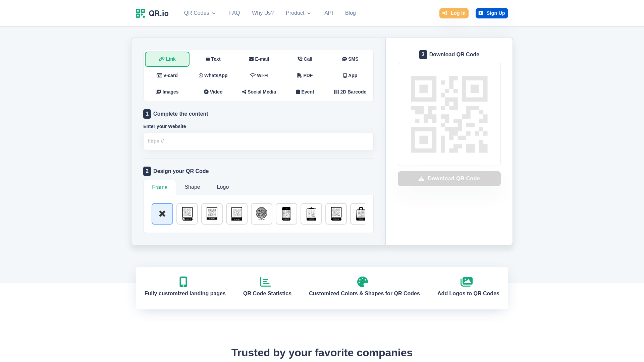
Task: Pick the smartphone-shaped frame
Action: pos(286,214)
